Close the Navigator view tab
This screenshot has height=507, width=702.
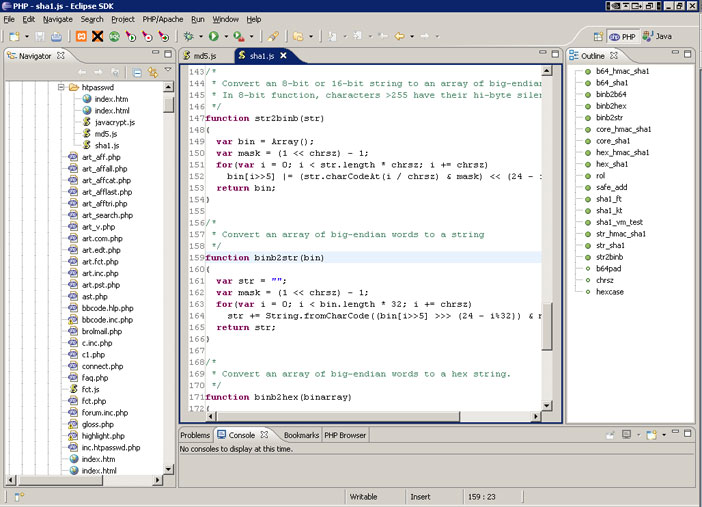(x=60, y=56)
